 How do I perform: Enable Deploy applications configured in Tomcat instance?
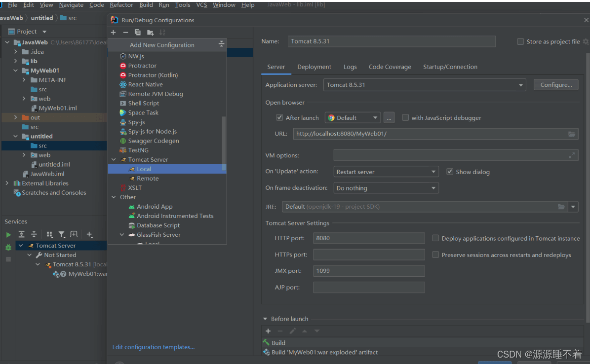(x=435, y=238)
